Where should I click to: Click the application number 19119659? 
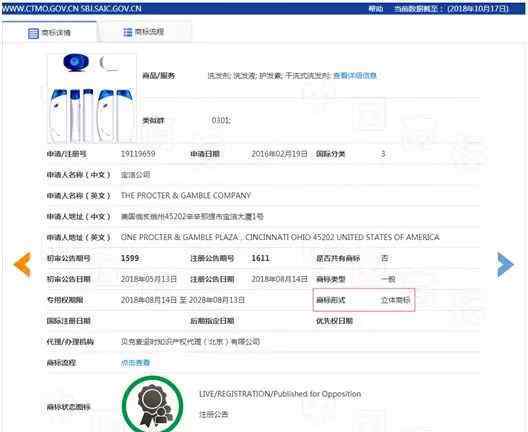(x=138, y=154)
